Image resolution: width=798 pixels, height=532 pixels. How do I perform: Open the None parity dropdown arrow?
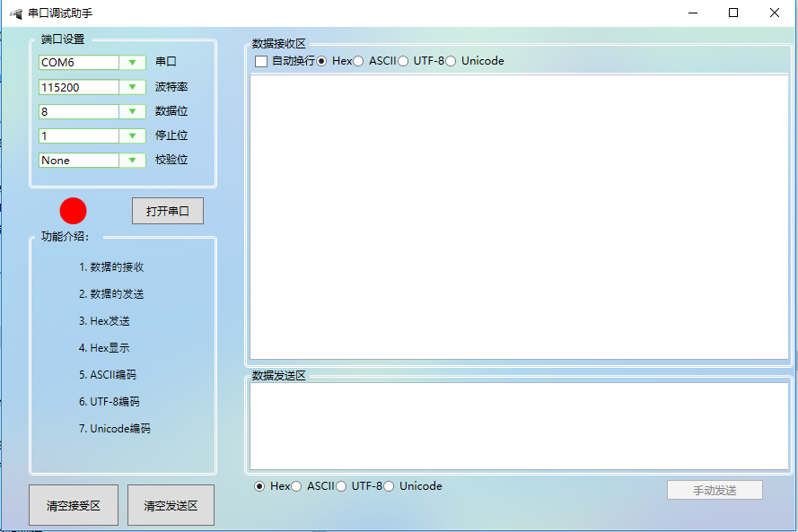(132, 161)
